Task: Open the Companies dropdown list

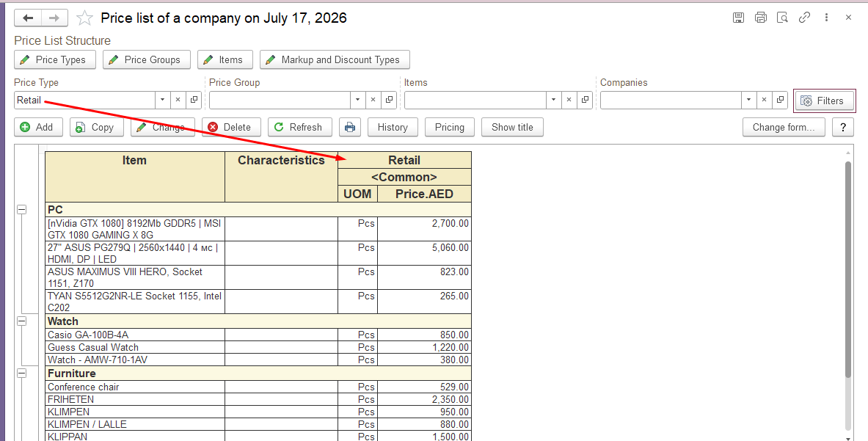Action: coord(748,100)
